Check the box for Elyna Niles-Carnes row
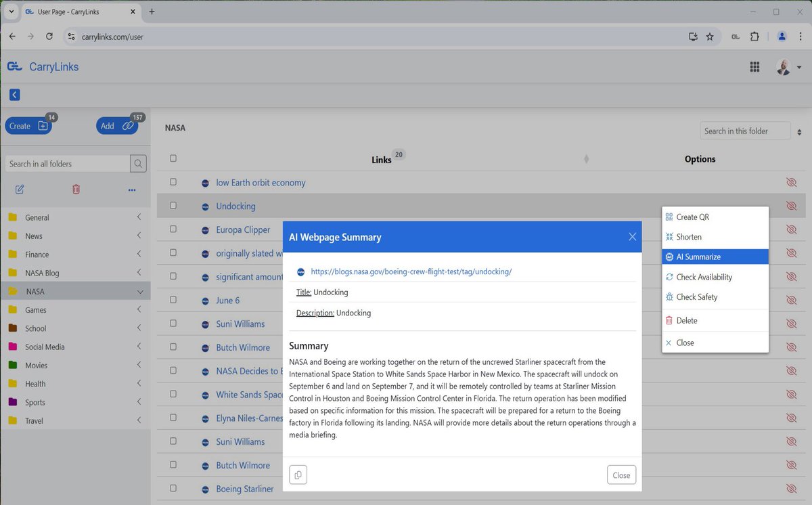Screen dimensions: 812x505 pyautogui.click(x=173, y=418)
